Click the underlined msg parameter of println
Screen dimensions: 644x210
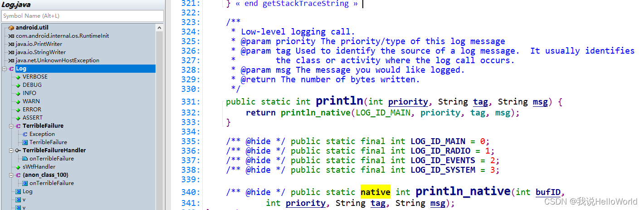(x=540, y=102)
